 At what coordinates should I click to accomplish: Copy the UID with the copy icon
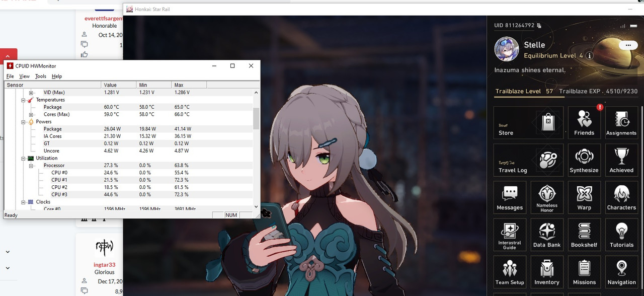539,25
